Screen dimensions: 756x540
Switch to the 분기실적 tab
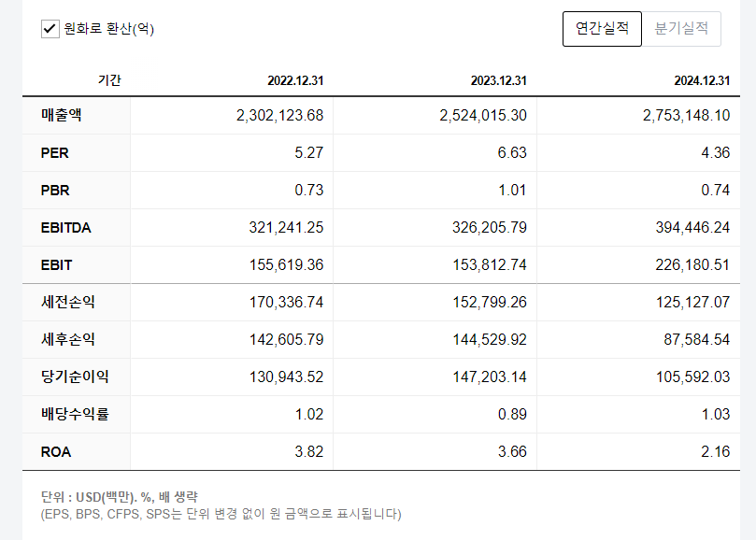tap(681, 29)
